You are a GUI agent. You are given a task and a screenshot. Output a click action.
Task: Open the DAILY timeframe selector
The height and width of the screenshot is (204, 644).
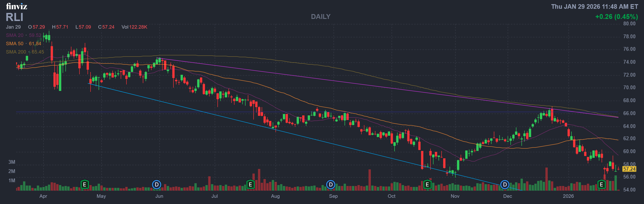[x=320, y=17]
